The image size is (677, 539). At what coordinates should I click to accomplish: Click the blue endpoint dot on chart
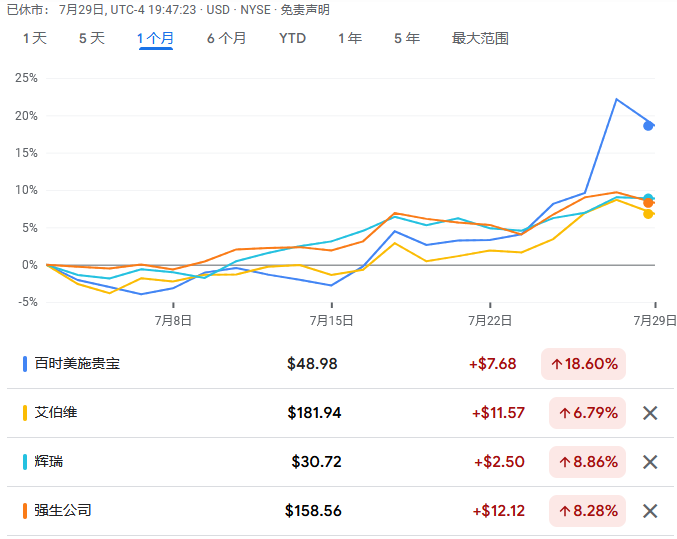tap(648, 126)
